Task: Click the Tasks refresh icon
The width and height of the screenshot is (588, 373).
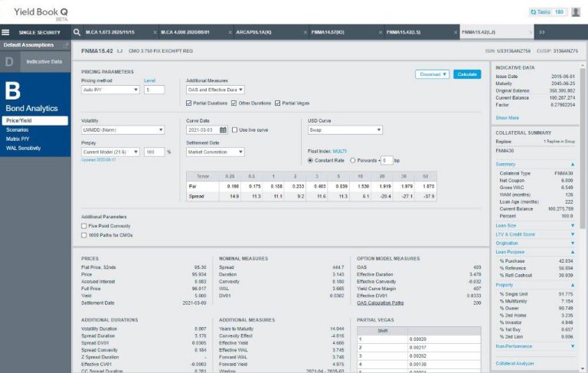Action: point(533,12)
